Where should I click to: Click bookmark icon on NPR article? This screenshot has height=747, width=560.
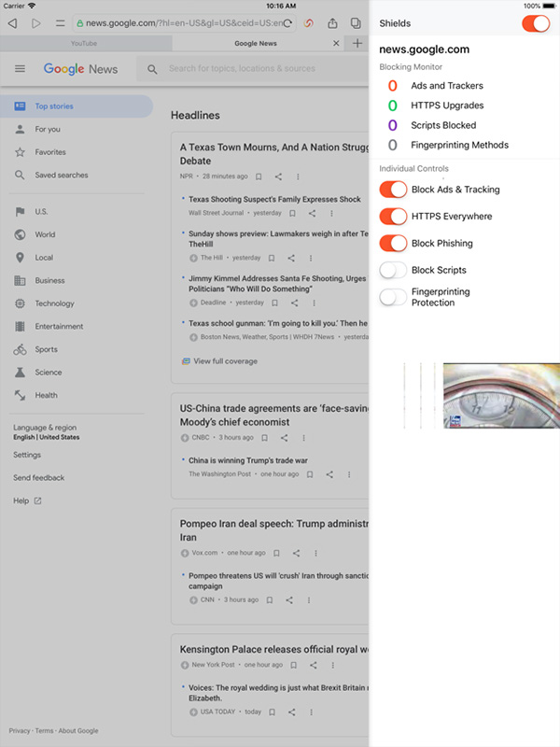pos(259,176)
